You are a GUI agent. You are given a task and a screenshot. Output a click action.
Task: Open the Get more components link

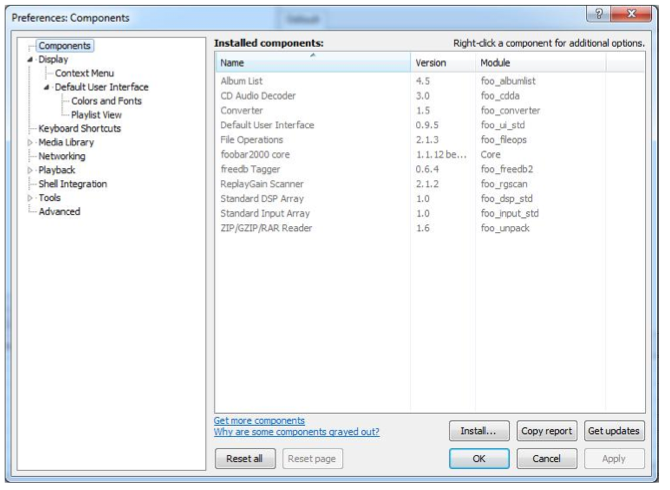coord(259,421)
